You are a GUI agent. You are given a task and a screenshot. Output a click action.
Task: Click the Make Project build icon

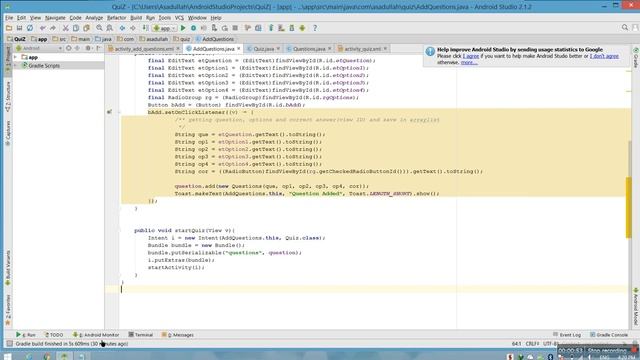coord(145,28)
